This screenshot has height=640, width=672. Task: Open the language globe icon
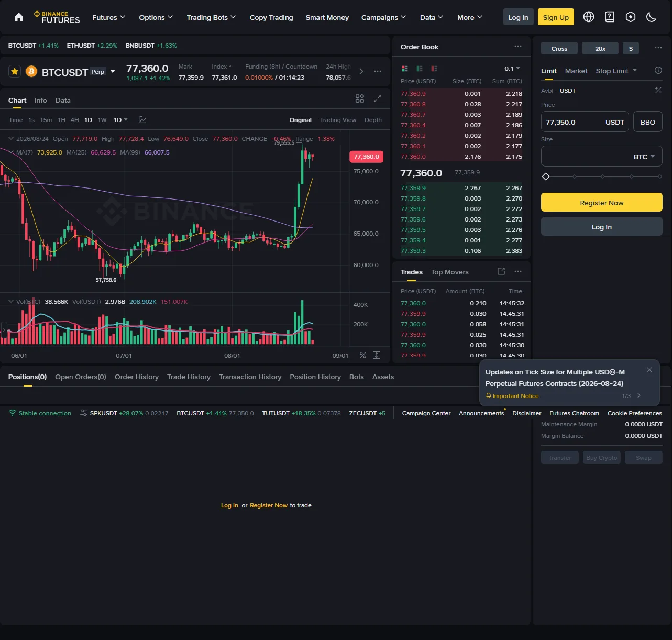(x=589, y=17)
